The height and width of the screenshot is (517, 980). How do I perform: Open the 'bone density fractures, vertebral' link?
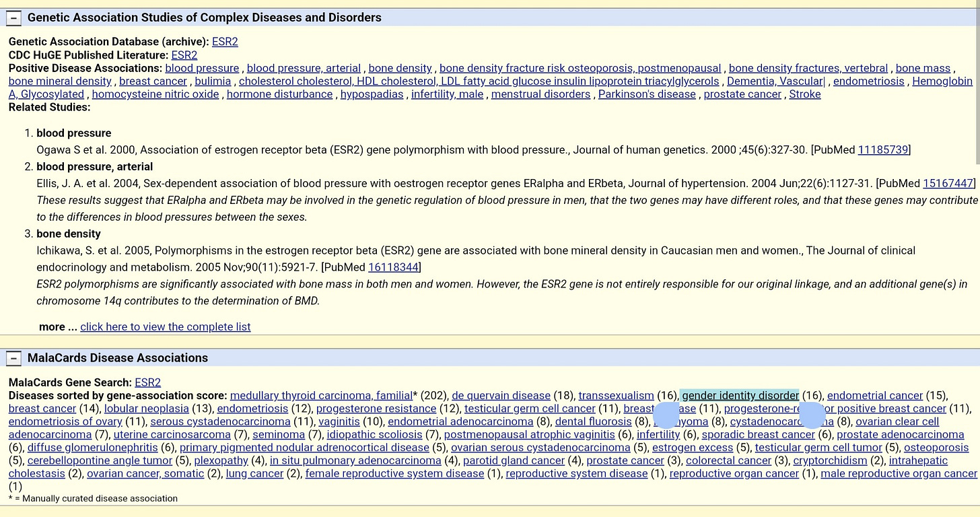[808, 68]
